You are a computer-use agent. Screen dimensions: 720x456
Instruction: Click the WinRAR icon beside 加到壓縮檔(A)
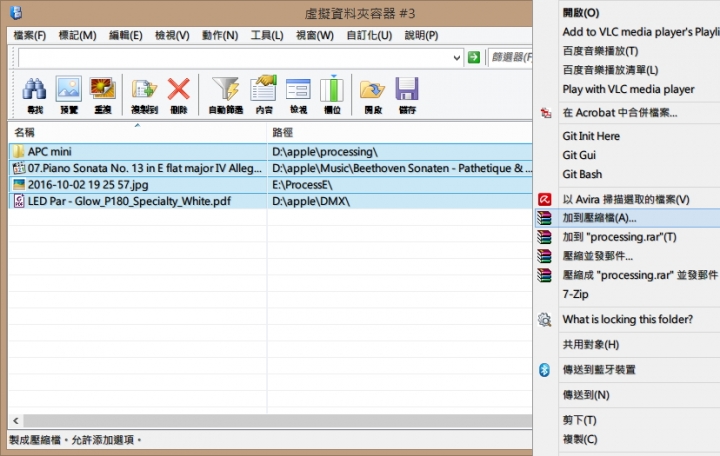point(544,218)
